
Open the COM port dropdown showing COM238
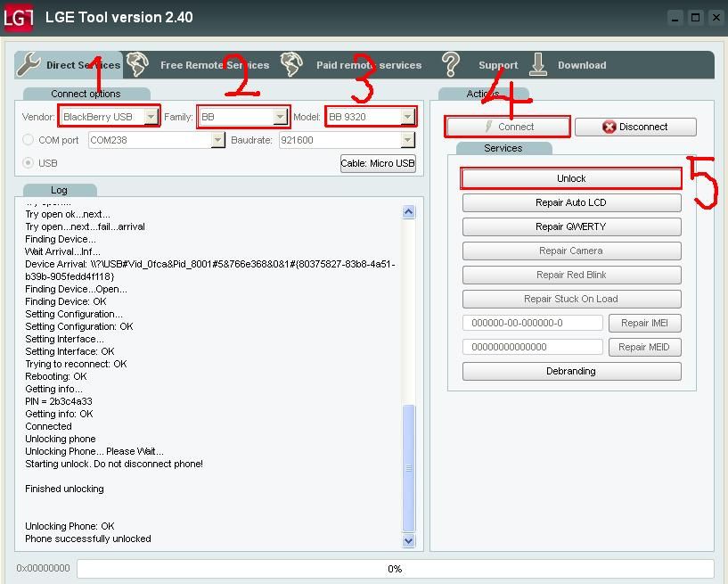(x=217, y=140)
